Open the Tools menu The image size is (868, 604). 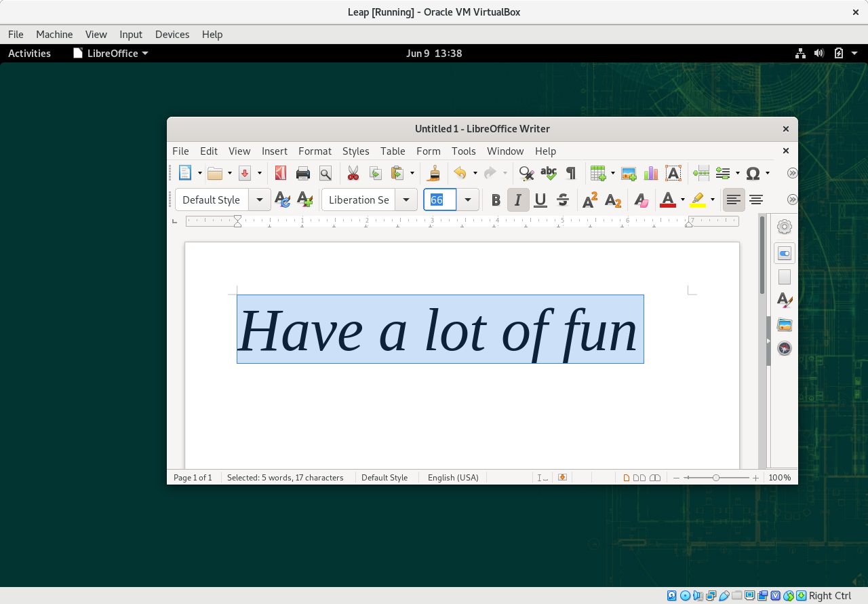[x=463, y=151]
